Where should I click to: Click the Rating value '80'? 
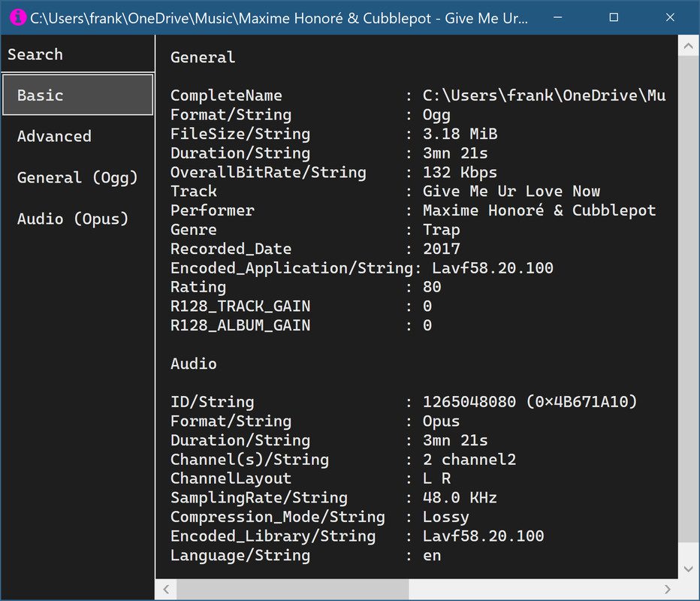432,287
